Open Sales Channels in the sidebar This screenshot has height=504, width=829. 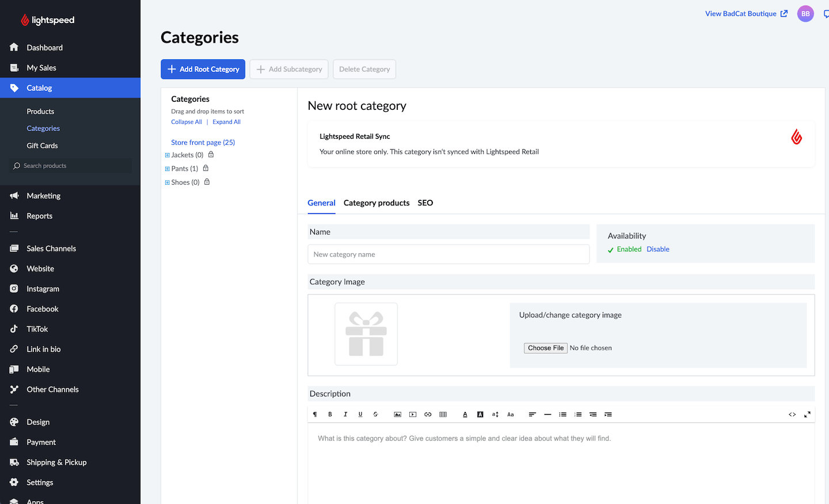(x=70, y=249)
